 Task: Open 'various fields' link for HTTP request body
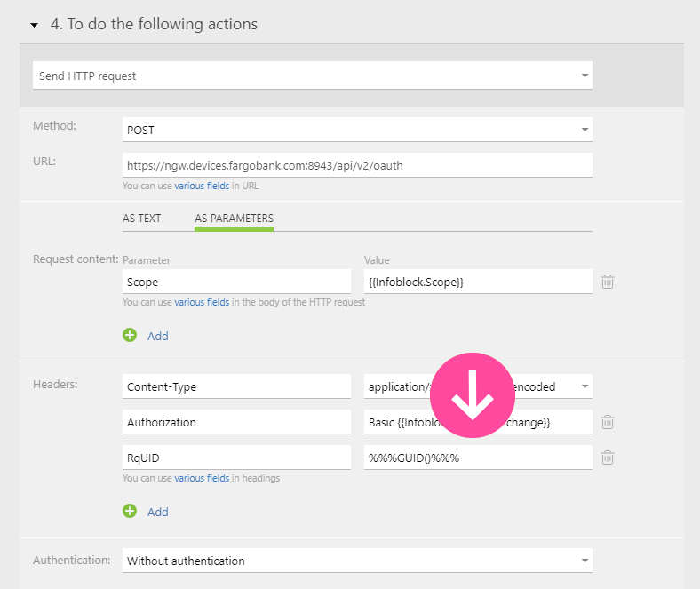click(x=202, y=302)
